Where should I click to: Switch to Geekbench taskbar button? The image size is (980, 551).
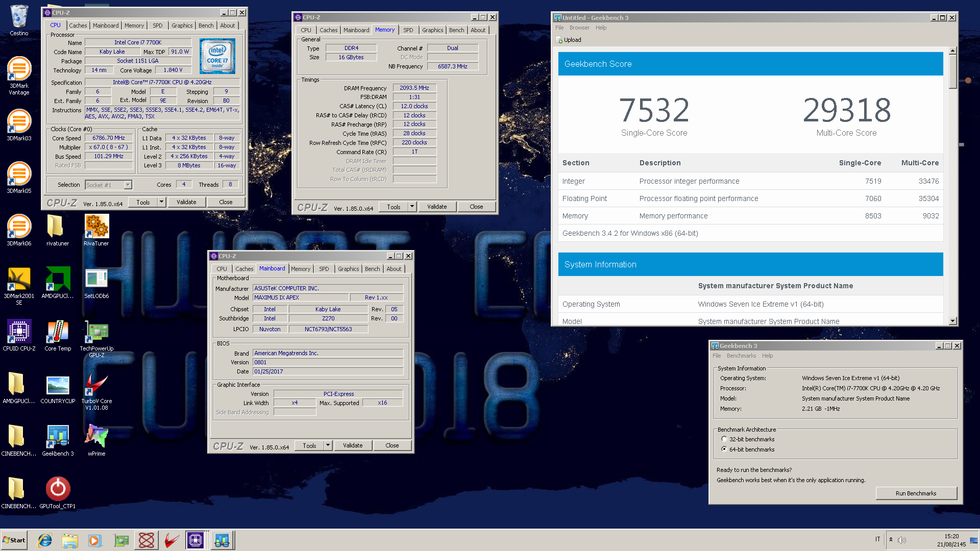point(222,540)
